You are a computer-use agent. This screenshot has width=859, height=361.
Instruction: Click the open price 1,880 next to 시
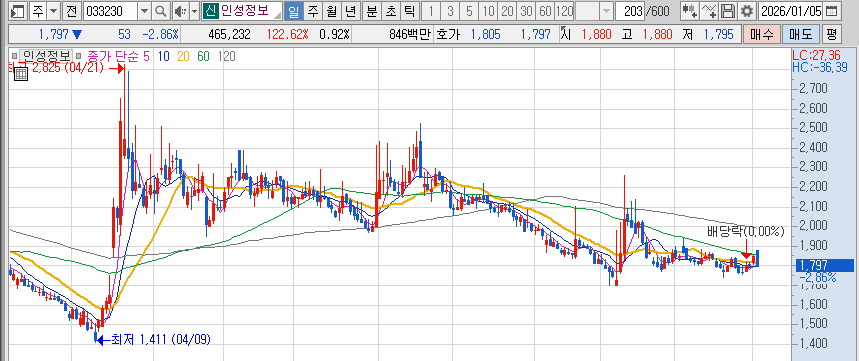pos(596,35)
